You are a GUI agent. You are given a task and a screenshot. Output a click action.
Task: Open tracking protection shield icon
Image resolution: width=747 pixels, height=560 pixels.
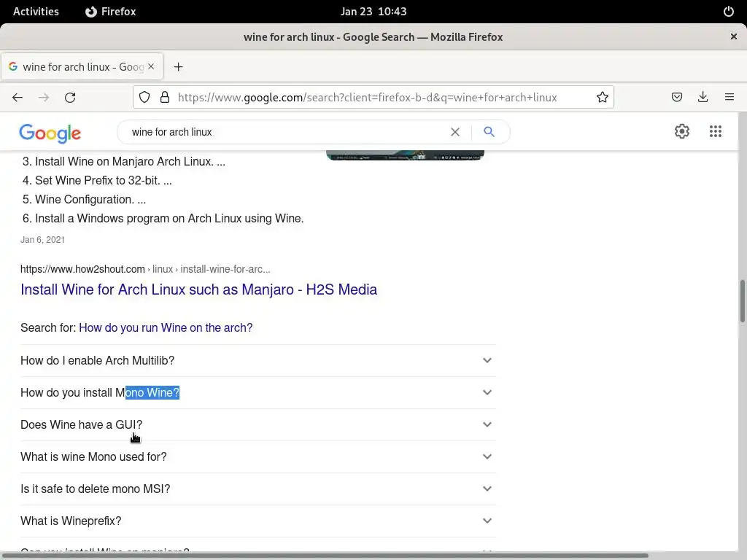click(144, 98)
